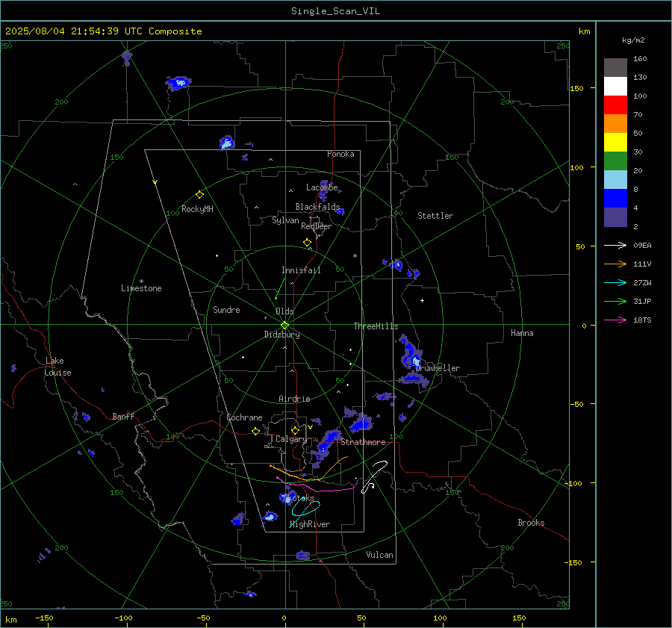672x628 pixels.
Task: Click the Didsbury label
Action: 281,335
